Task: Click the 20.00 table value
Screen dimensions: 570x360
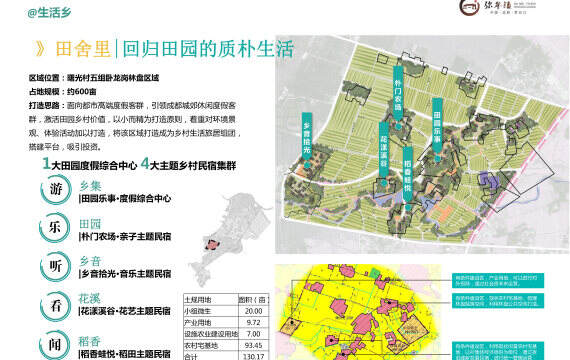Action: point(254,311)
